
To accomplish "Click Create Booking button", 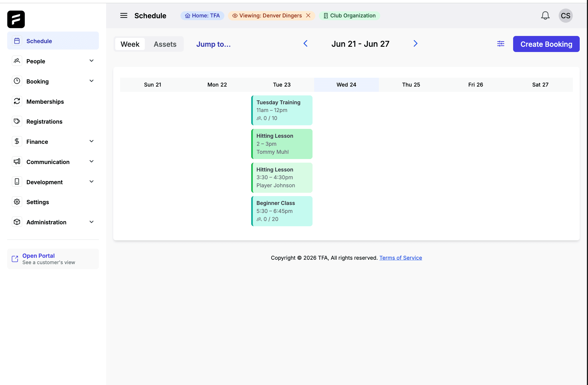I will (x=546, y=44).
